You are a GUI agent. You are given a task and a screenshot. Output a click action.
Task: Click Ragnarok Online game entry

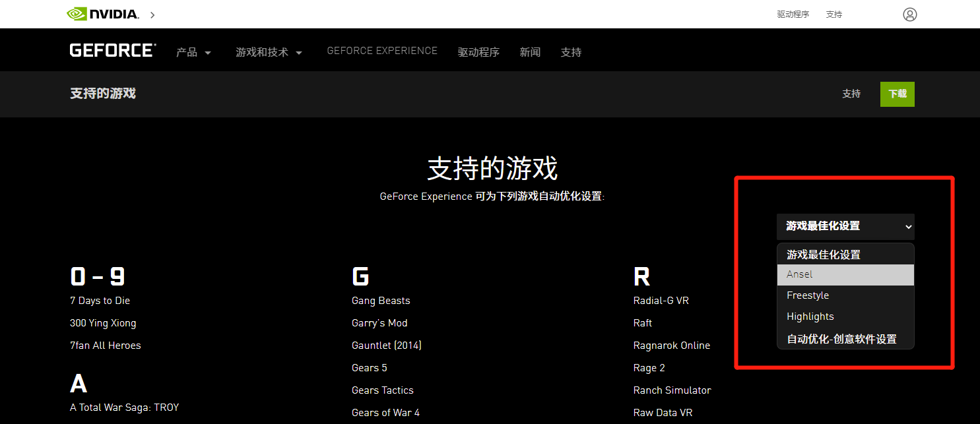672,346
